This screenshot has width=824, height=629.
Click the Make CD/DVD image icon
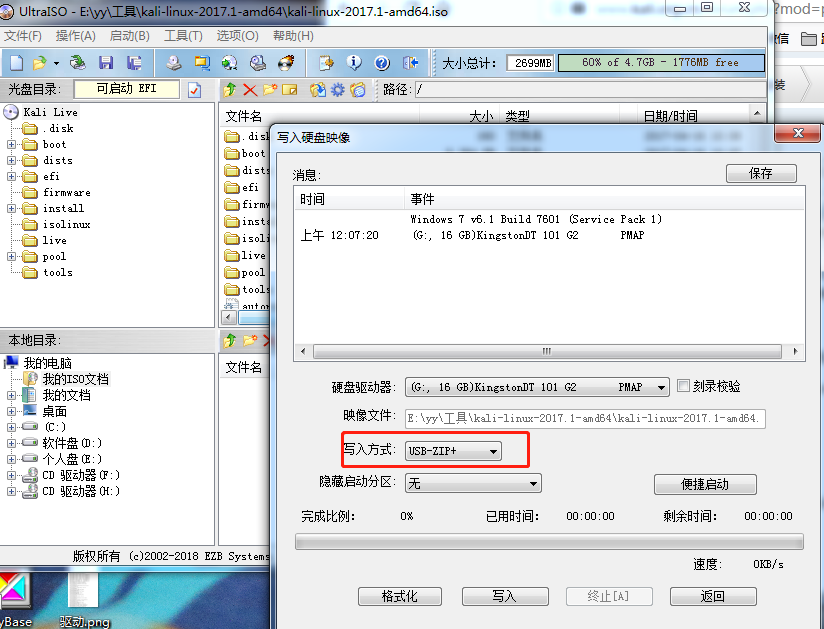click(x=174, y=63)
